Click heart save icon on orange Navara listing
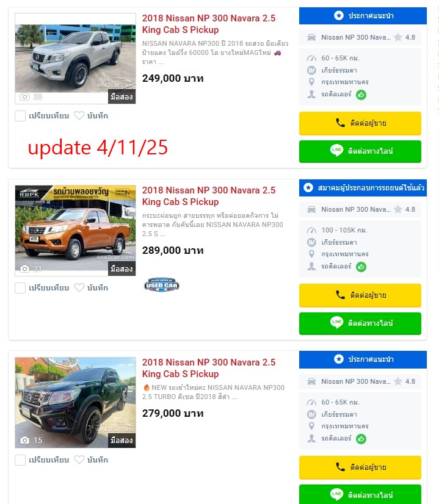The image size is (439, 504). [x=79, y=287]
